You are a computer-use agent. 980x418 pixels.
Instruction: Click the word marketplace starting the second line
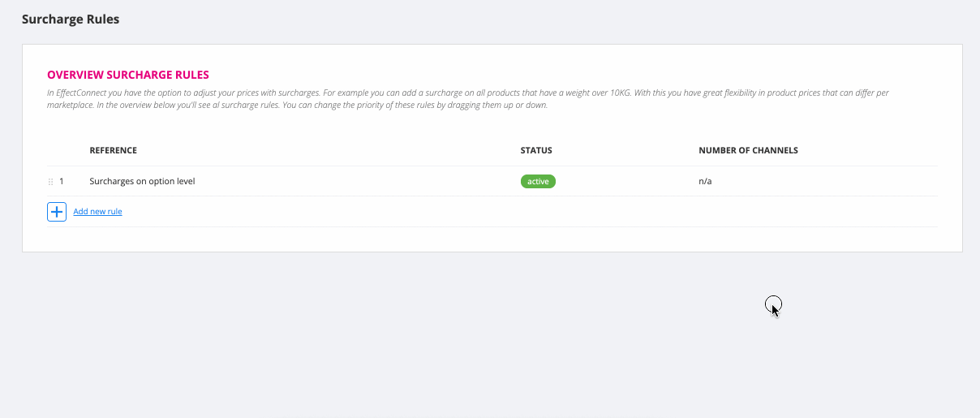pos(70,106)
